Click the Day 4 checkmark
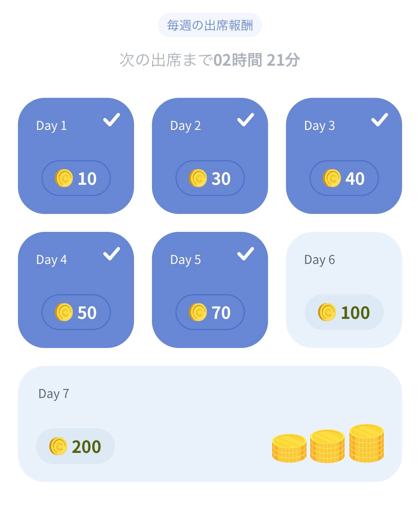 point(112,254)
